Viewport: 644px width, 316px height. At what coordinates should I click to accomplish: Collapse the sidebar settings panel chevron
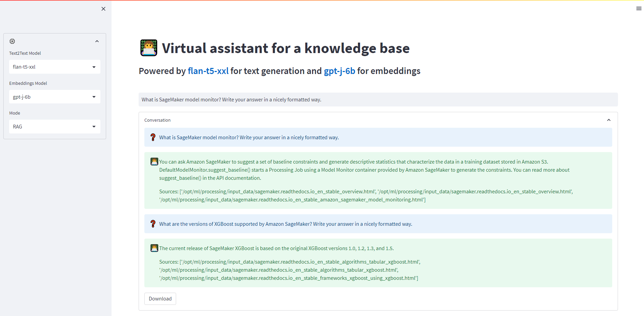click(97, 41)
